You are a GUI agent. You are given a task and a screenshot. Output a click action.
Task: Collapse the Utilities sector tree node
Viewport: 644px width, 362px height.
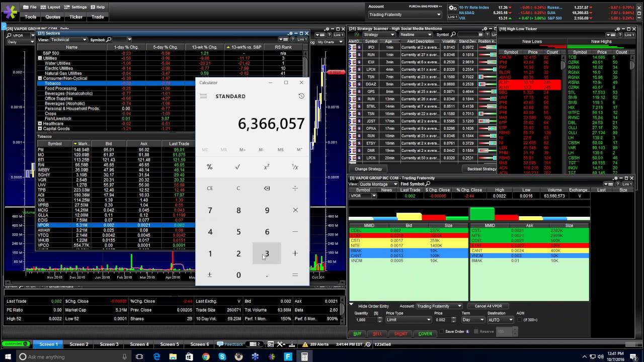pos(40,58)
